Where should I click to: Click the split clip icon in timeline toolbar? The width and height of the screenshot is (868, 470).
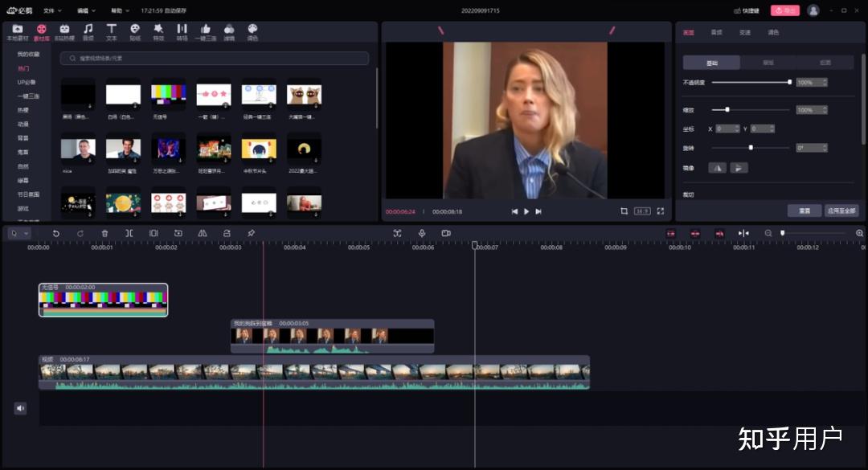129,233
